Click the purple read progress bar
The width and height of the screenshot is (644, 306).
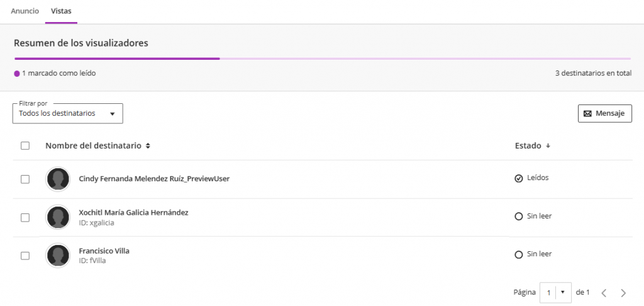tap(117, 59)
